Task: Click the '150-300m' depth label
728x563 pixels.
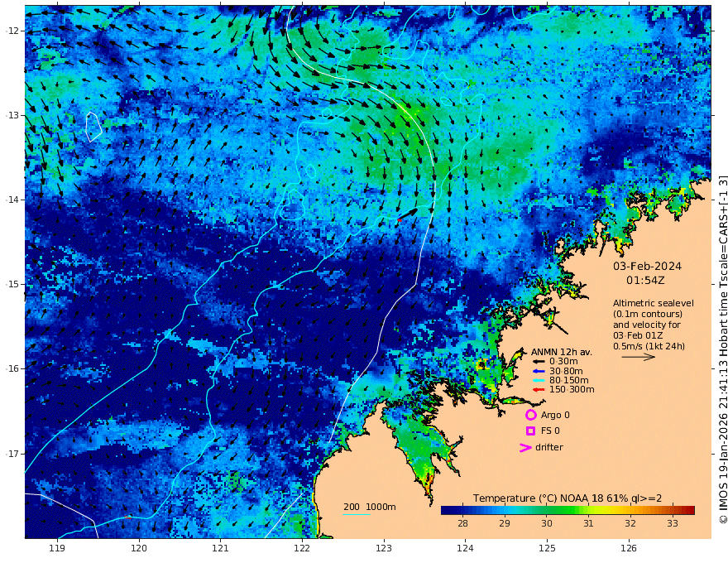Action: [572, 390]
